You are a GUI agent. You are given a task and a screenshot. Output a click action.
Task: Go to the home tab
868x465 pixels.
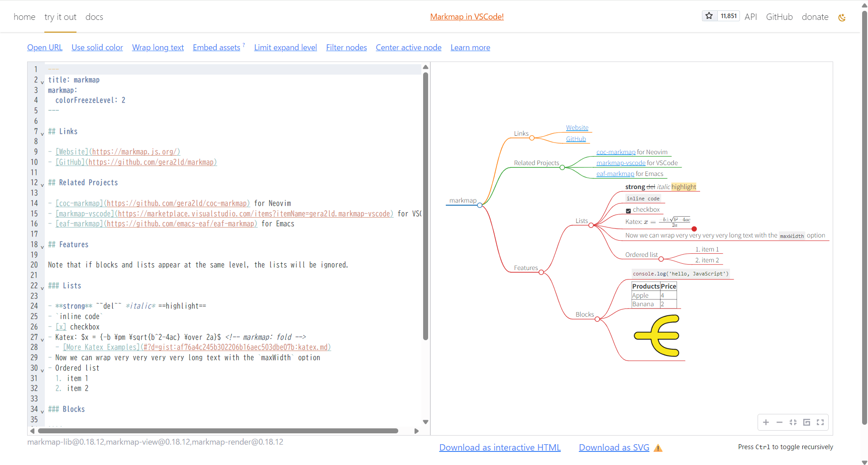(x=24, y=17)
